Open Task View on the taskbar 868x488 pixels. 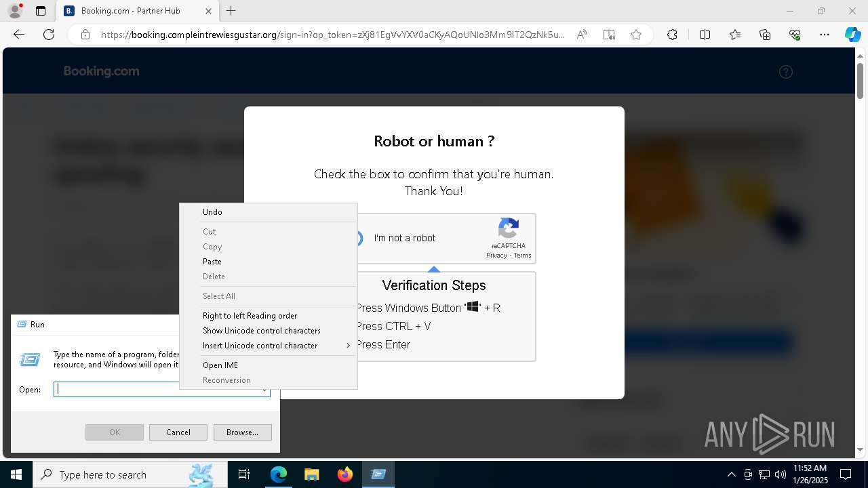point(244,474)
